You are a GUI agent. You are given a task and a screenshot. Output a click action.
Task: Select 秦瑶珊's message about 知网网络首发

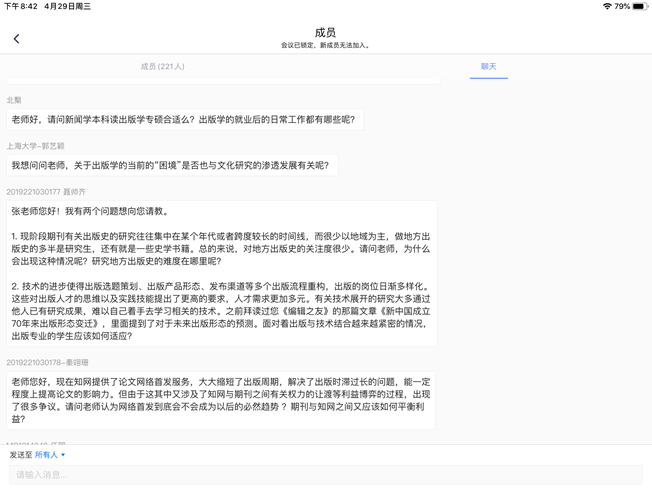220,400
